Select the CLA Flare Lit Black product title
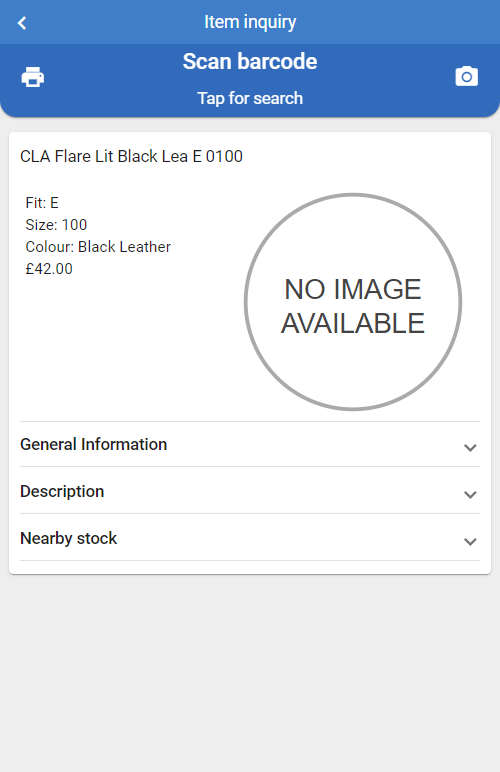Viewport: 500px width, 772px height. 131,157
